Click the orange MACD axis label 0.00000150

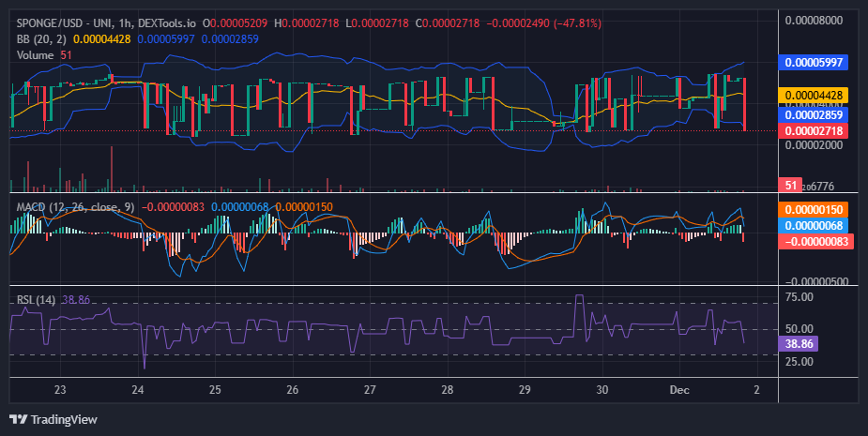click(814, 210)
